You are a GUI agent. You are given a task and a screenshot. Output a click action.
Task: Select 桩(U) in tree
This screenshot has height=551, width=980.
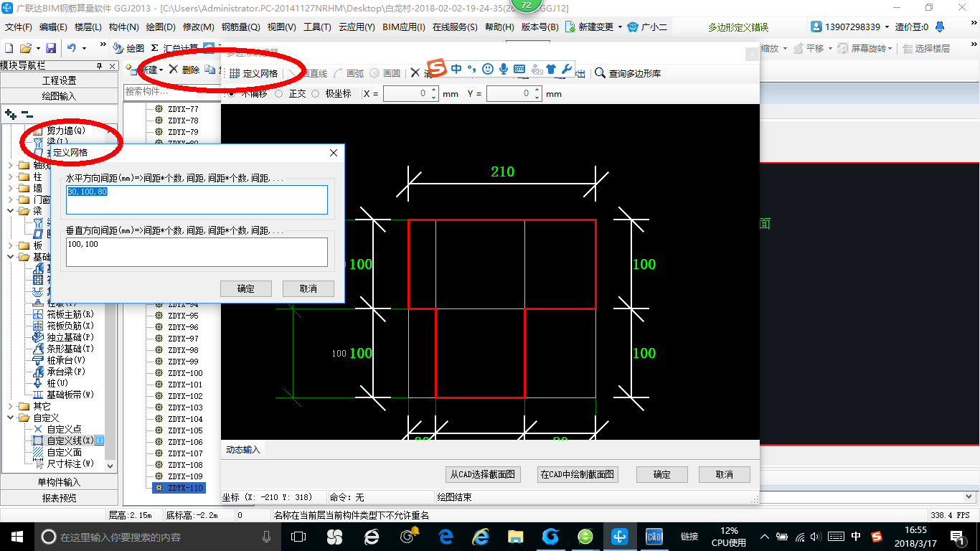tap(50, 383)
